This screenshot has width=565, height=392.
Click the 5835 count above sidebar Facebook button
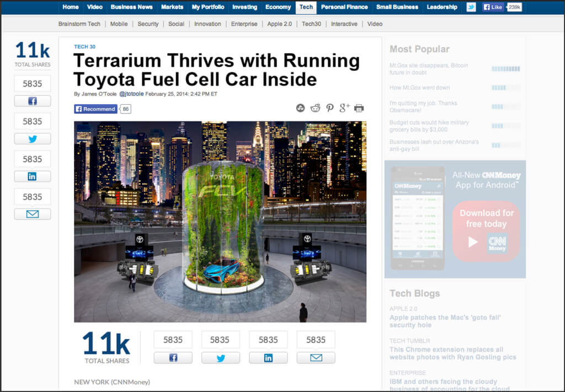[x=33, y=83]
